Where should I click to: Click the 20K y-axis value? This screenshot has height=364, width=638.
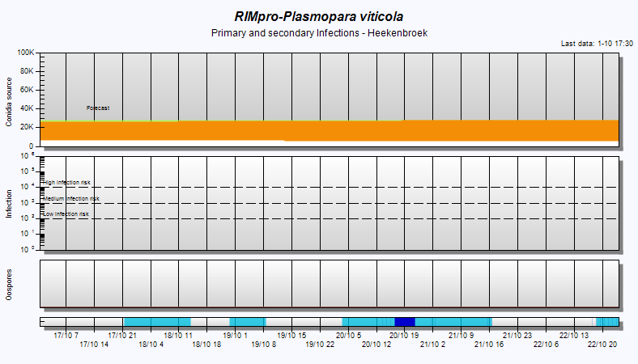point(27,127)
